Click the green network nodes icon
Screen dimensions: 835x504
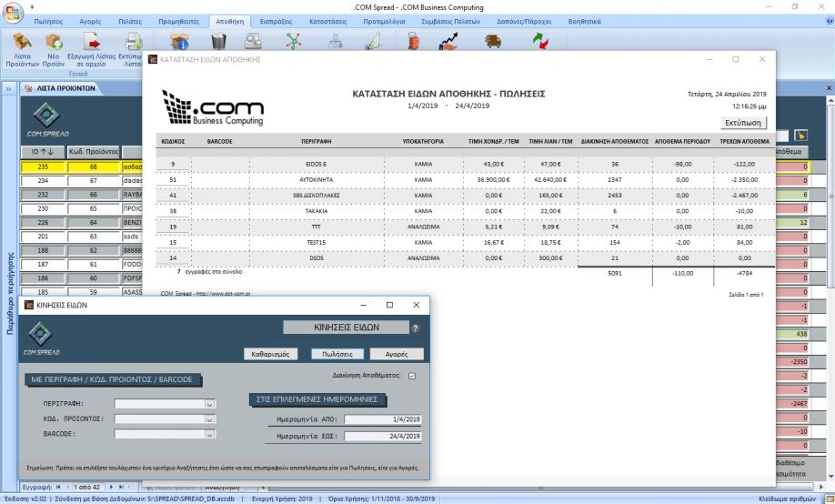pos(294,41)
